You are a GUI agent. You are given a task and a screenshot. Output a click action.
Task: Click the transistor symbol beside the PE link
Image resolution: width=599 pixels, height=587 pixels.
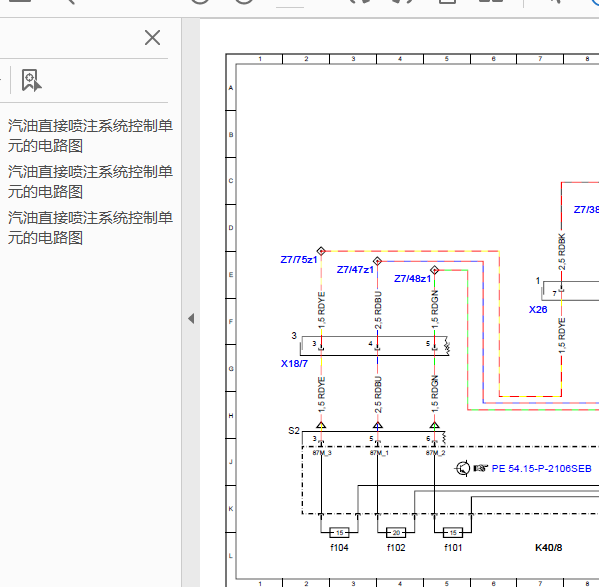click(x=463, y=468)
